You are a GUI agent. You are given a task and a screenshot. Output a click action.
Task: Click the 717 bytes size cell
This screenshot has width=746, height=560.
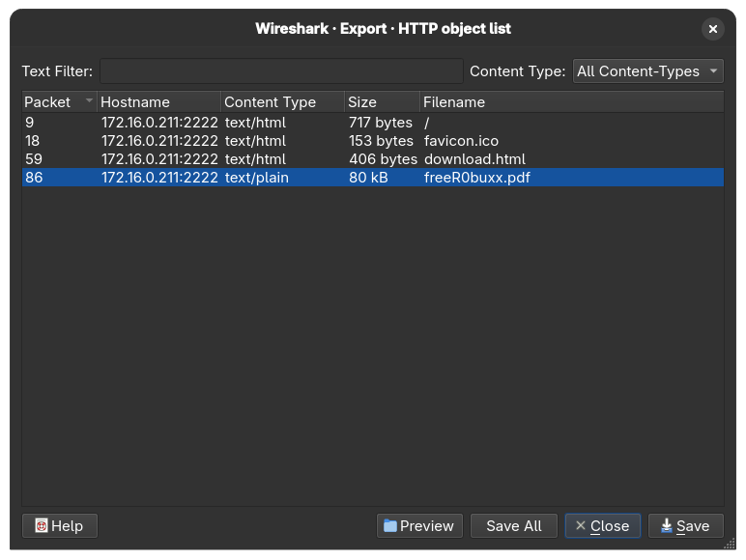381,123
